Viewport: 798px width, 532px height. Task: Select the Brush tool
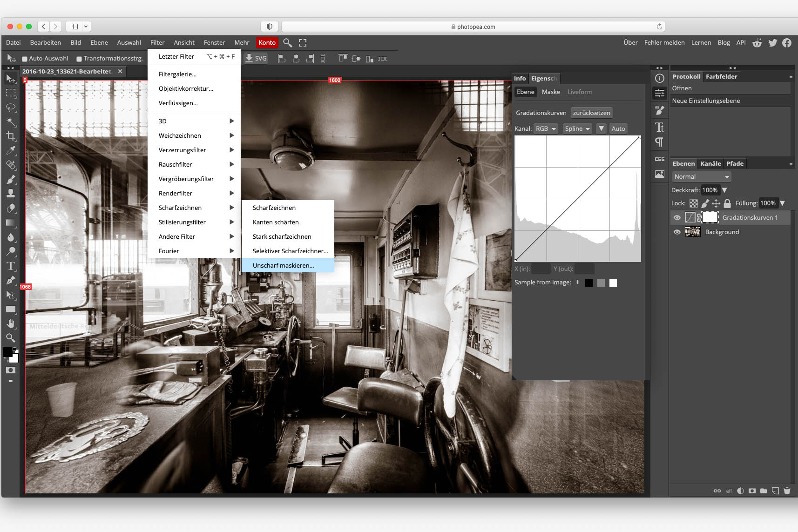[11, 180]
